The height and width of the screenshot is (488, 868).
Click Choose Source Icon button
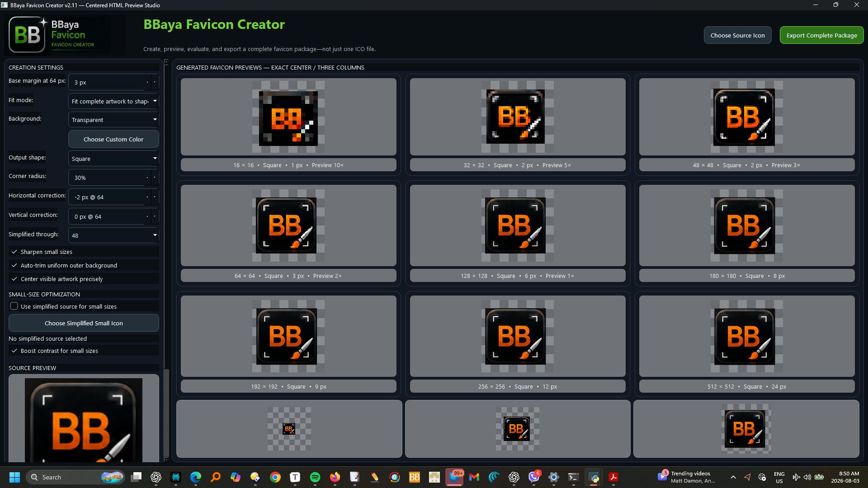[737, 35]
